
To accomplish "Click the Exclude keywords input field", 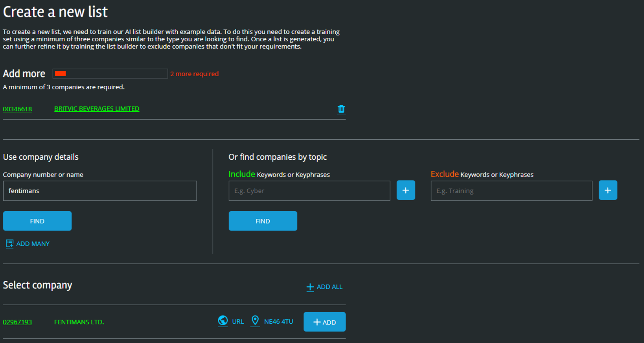I will tap(512, 191).
